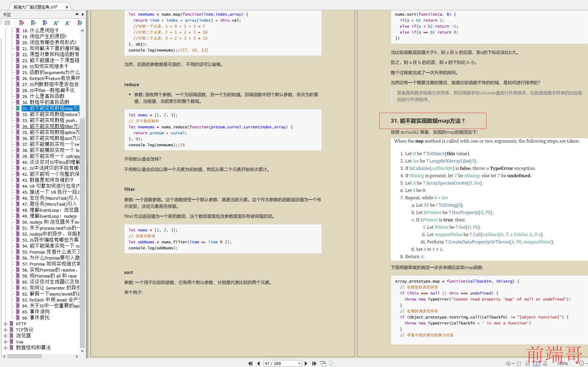Click the bookmark with green check icon
The width and height of the screenshot is (588, 367).
80,23
